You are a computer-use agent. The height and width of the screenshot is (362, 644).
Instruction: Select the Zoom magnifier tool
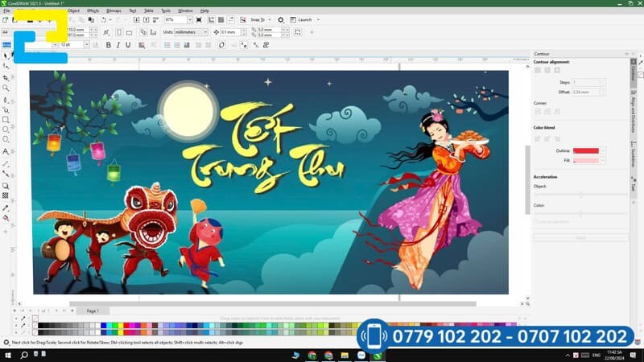tap(6, 88)
